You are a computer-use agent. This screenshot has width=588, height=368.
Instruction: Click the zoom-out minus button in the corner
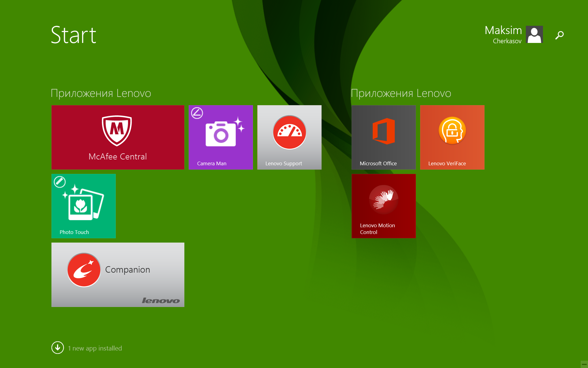point(584,364)
